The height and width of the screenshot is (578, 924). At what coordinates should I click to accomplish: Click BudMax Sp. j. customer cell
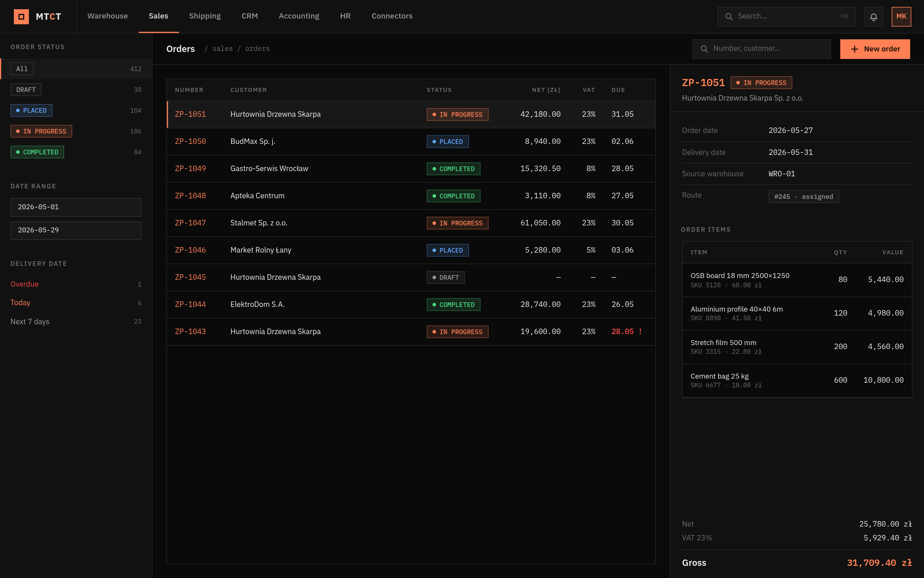253,141
